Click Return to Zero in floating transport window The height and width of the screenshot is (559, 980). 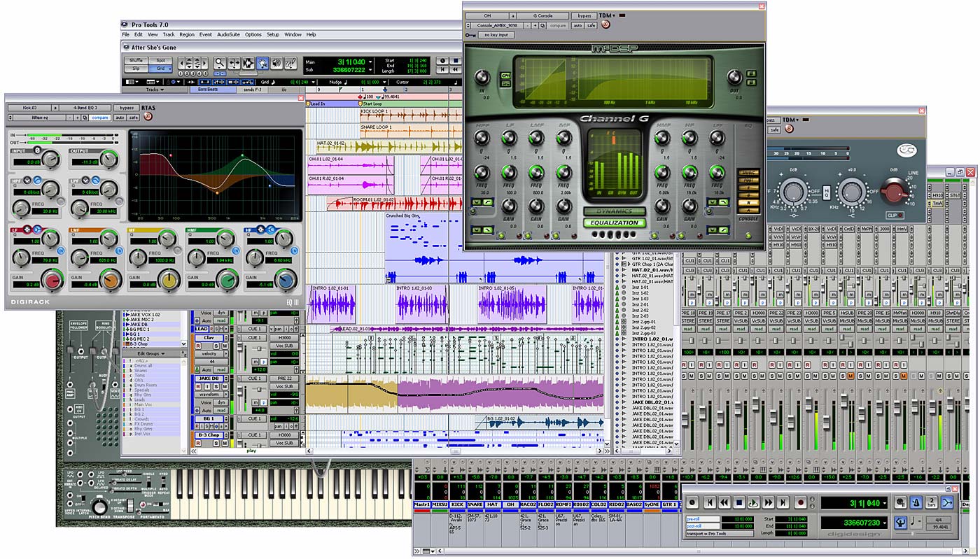point(710,502)
